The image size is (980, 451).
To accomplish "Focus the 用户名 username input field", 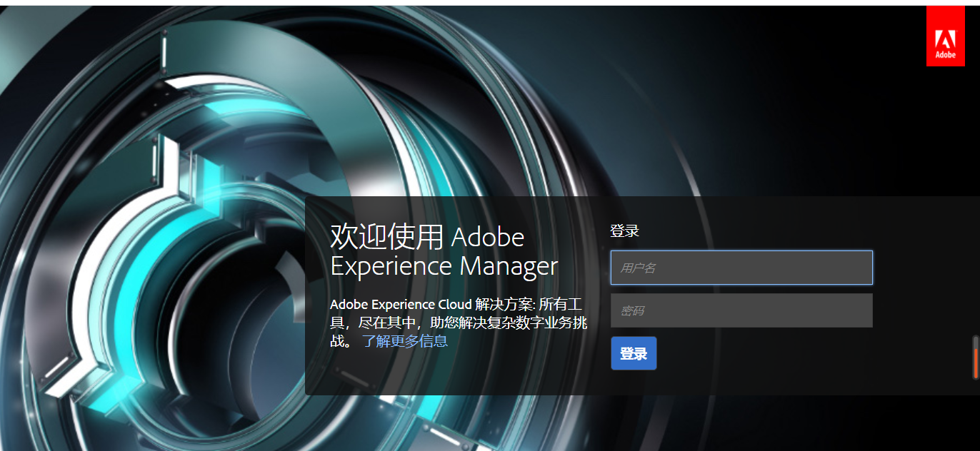I will tap(741, 268).
